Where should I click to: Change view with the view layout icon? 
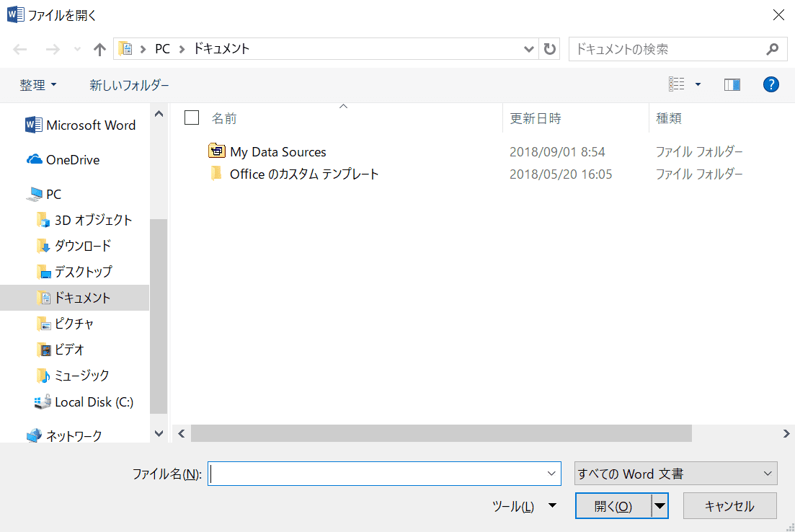click(676, 84)
